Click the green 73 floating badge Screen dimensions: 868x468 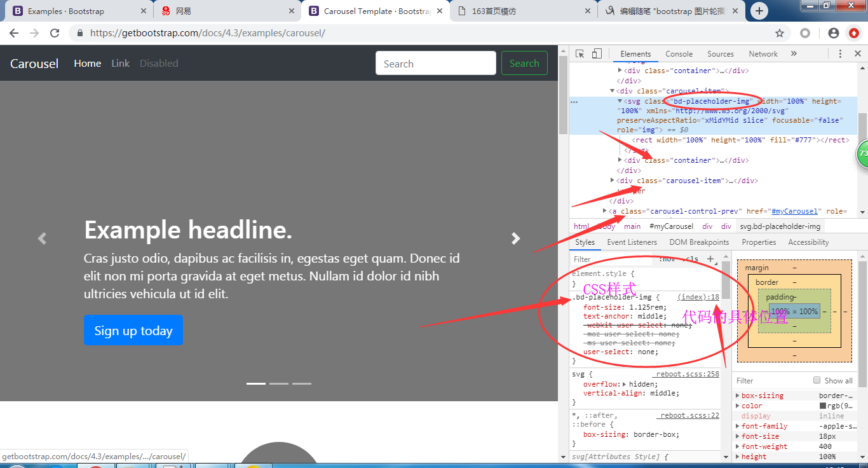click(862, 155)
